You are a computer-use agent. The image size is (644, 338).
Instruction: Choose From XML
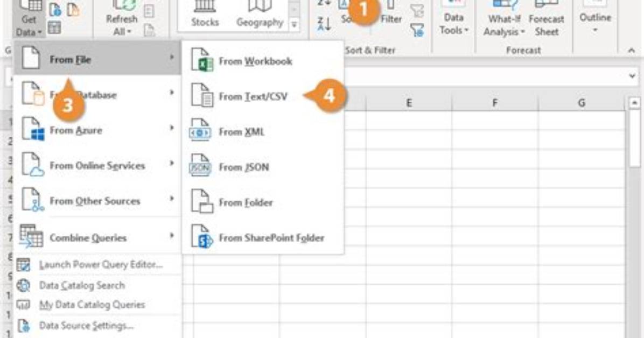pos(263,131)
